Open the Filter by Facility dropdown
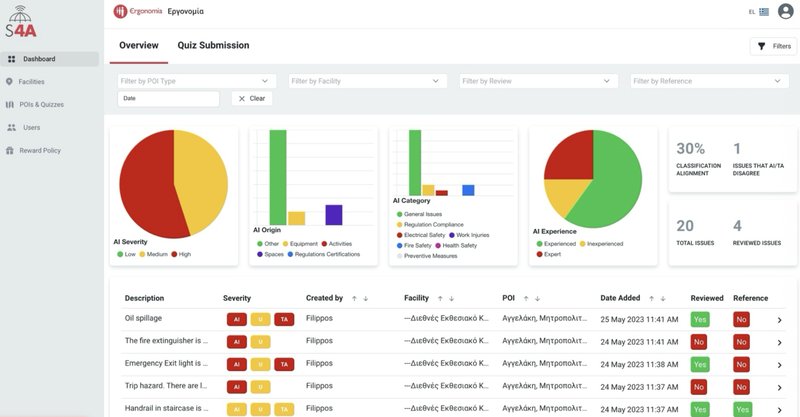Image resolution: width=800 pixels, height=417 pixels. click(x=364, y=81)
